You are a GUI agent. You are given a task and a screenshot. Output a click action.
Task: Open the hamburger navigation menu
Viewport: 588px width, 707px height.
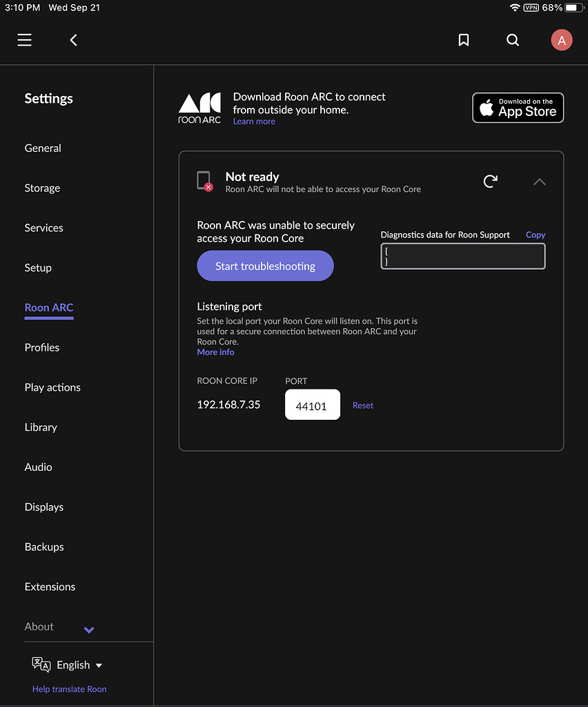click(x=24, y=40)
